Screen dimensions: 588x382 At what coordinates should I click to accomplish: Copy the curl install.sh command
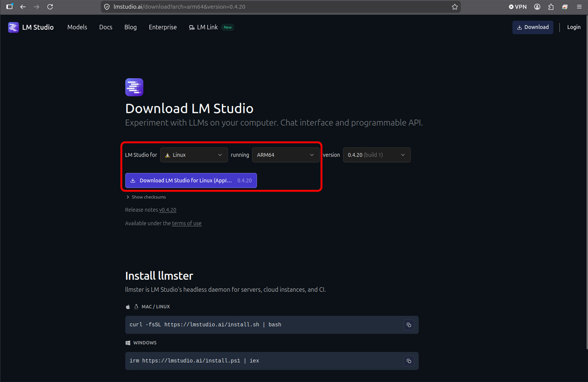[x=409, y=325]
